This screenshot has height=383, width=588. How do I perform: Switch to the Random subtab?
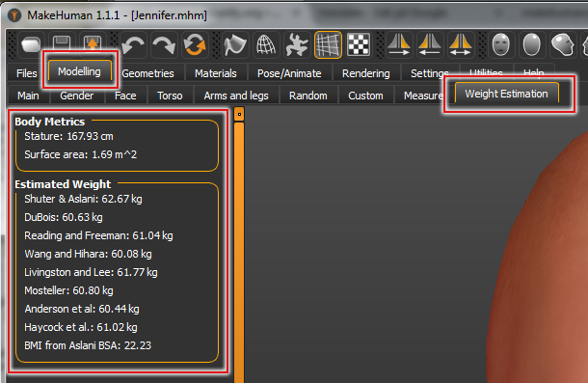308,96
